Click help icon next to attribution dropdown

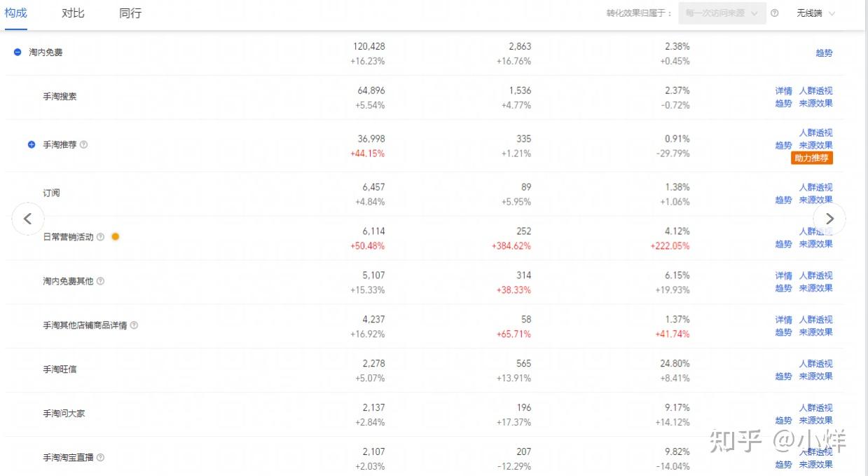(x=775, y=13)
